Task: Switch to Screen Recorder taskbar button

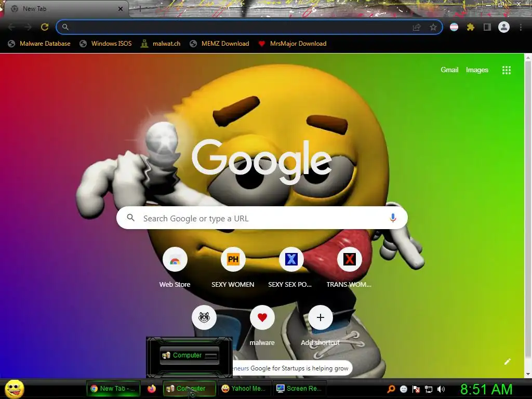Action: coord(300,389)
